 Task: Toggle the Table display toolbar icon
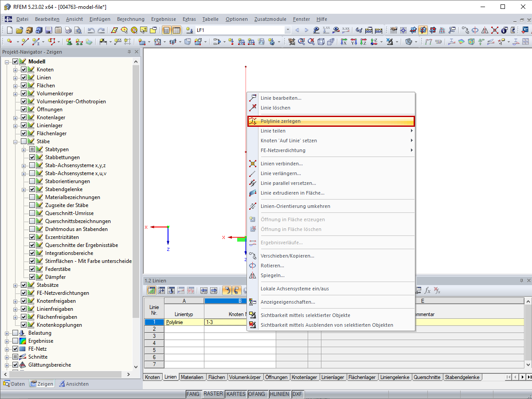(176, 30)
